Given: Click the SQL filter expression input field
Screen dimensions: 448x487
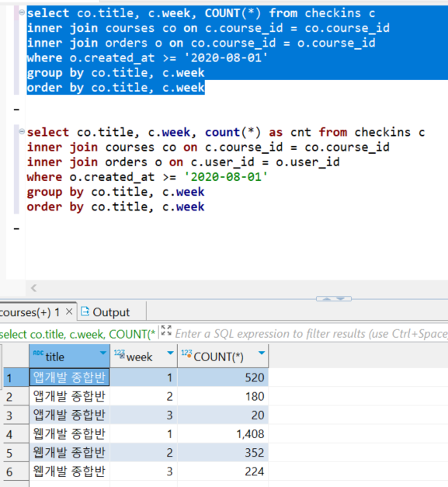Looking at the screenshot, I should pos(311,334).
